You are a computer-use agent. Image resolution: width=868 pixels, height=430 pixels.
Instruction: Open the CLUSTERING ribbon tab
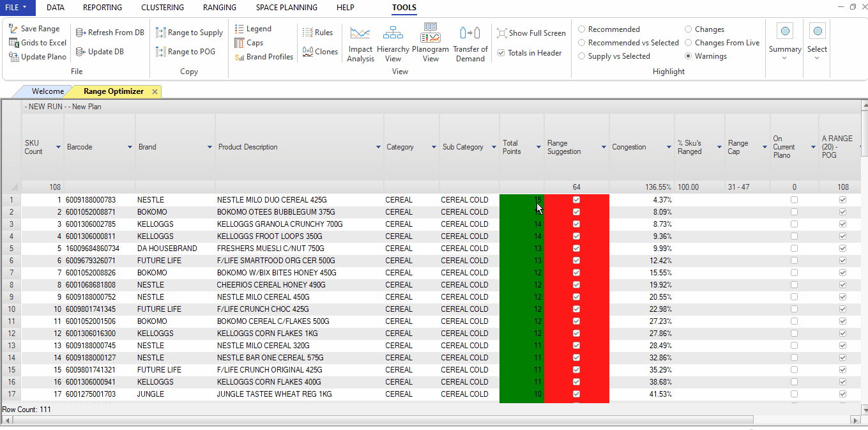click(162, 8)
